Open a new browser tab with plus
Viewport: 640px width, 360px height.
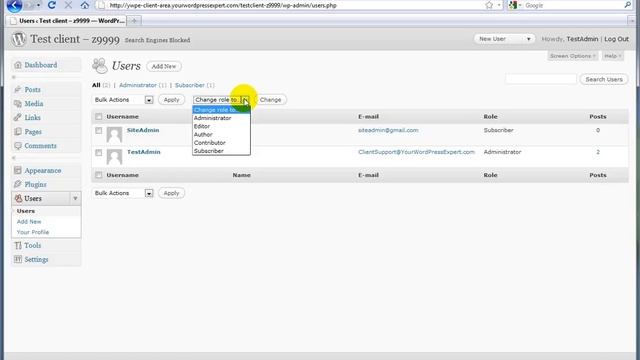coord(134,20)
